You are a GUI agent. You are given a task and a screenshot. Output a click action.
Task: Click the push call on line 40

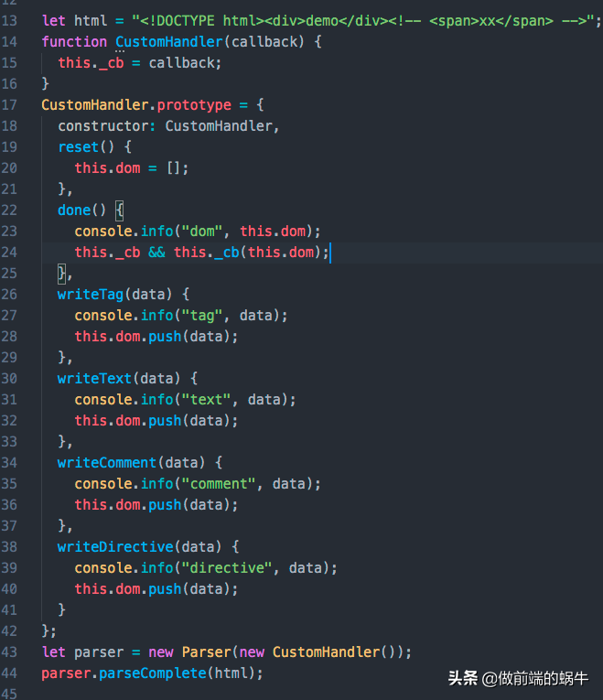[x=165, y=589]
